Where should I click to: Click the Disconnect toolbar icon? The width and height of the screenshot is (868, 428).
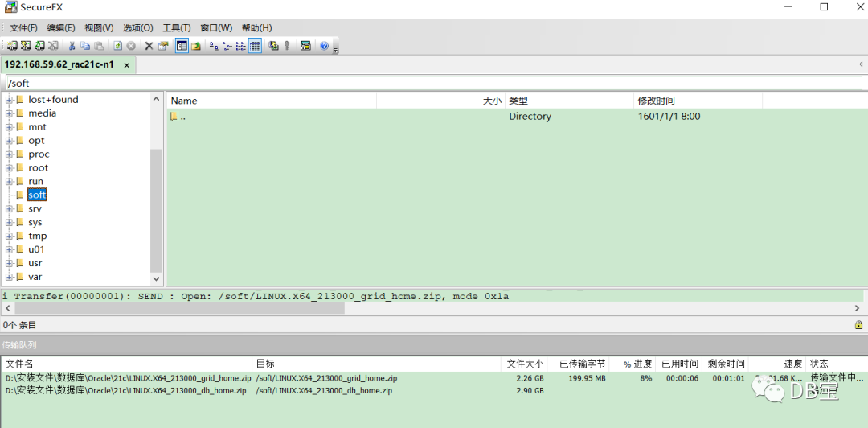(53, 46)
